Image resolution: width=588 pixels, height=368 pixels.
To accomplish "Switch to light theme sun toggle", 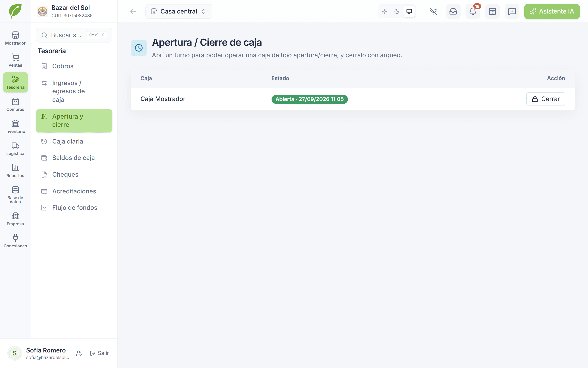I will tap(385, 11).
